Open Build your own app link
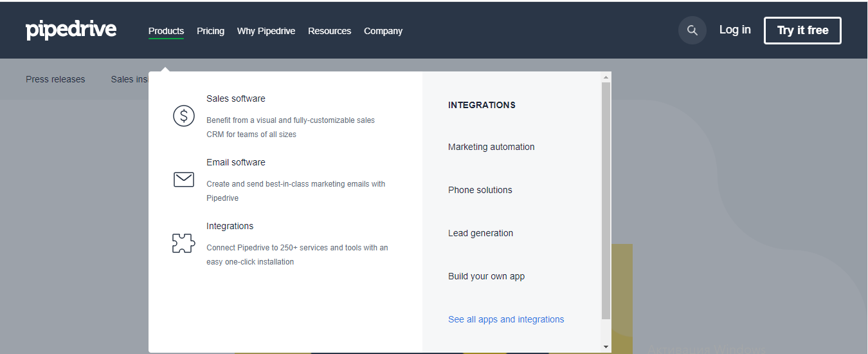Screen dimensions: 868x354 pyautogui.click(x=487, y=276)
